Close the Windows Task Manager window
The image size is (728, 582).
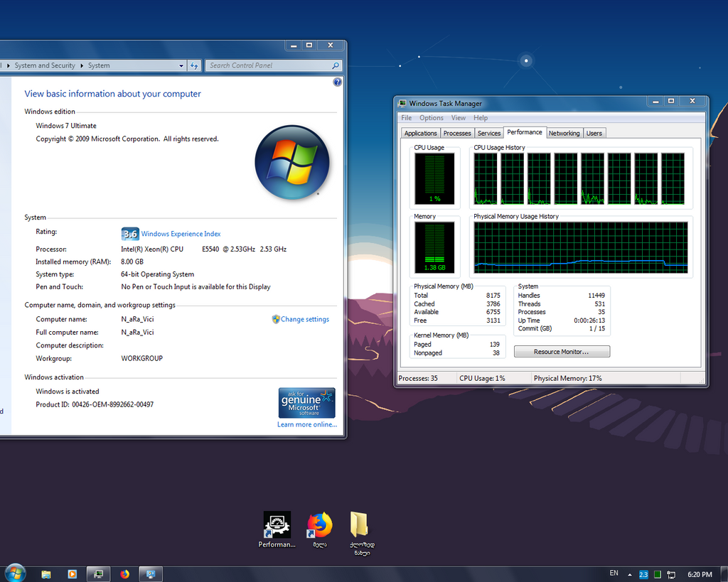click(x=692, y=101)
